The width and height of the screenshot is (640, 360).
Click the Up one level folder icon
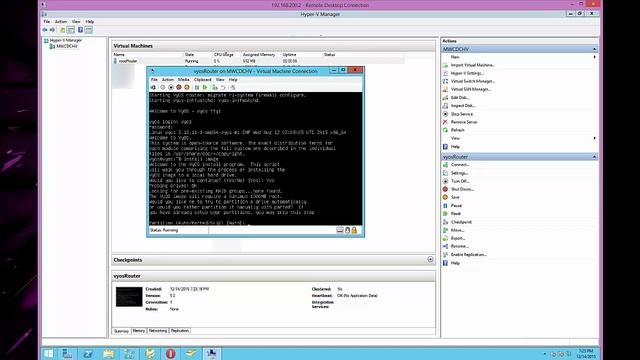click(62, 30)
